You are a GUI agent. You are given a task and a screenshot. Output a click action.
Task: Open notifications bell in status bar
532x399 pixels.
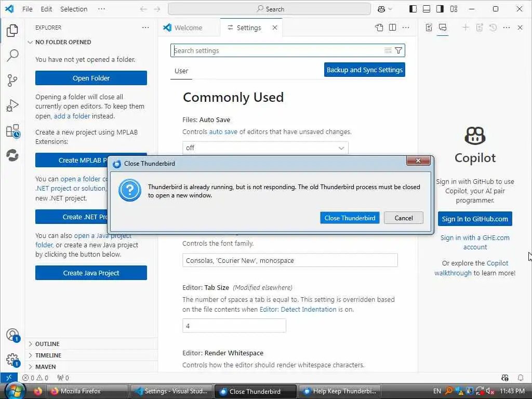521,378
